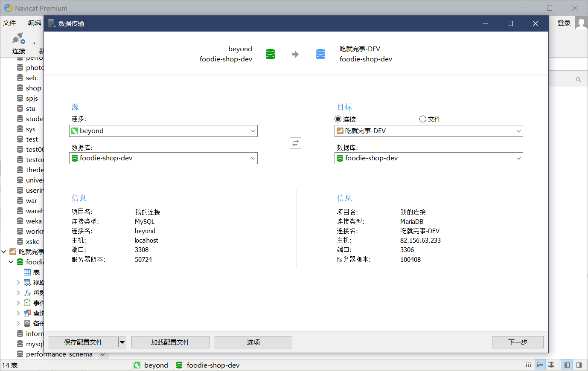The height and width of the screenshot is (371, 588).
Task: Select the 连接 radio button under target
Action: click(x=338, y=119)
